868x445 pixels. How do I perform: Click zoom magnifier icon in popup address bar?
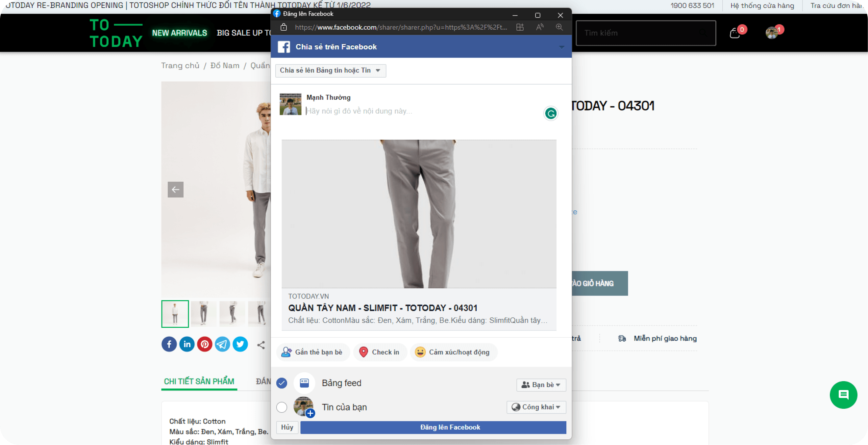559,27
